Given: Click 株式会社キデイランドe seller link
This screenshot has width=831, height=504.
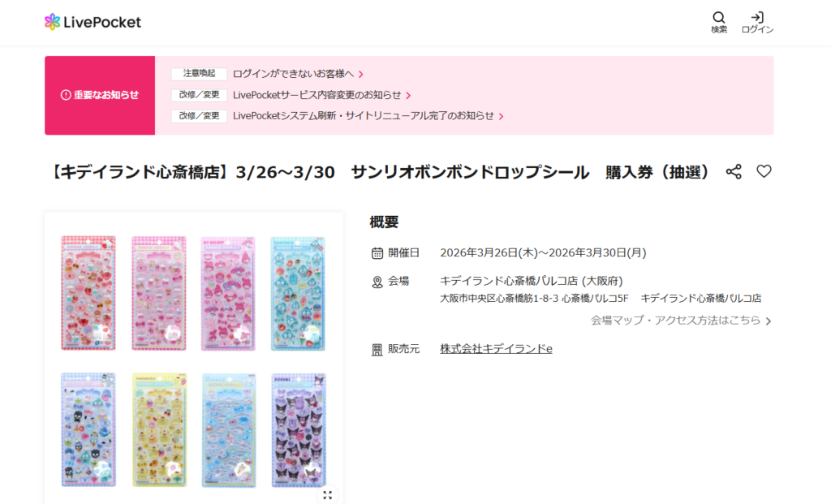Looking at the screenshot, I should tap(496, 349).
